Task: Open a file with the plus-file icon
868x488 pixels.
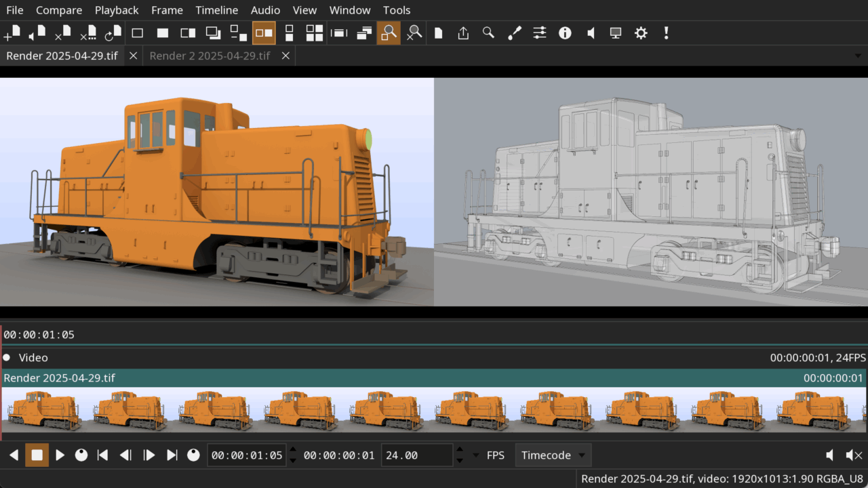Action: pyautogui.click(x=12, y=33)
